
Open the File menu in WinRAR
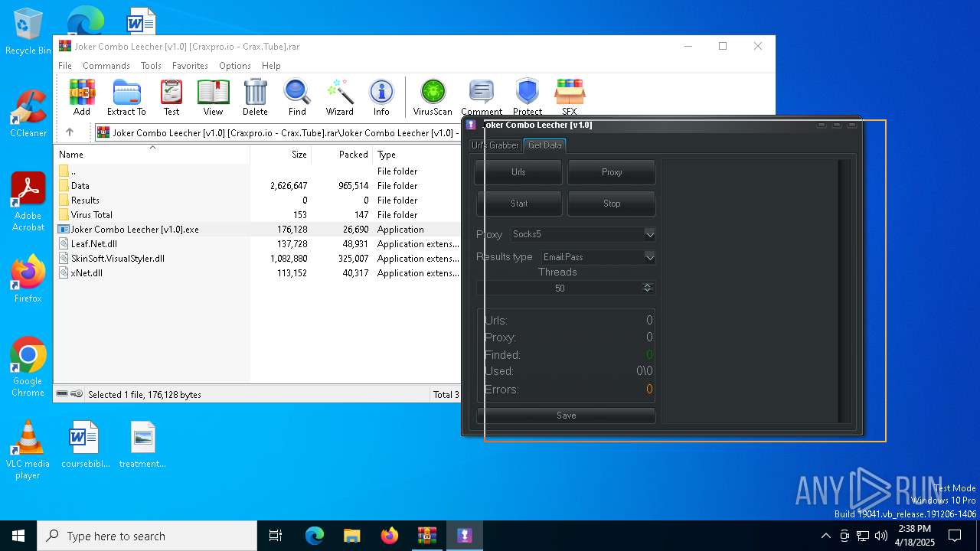point(65,66)
